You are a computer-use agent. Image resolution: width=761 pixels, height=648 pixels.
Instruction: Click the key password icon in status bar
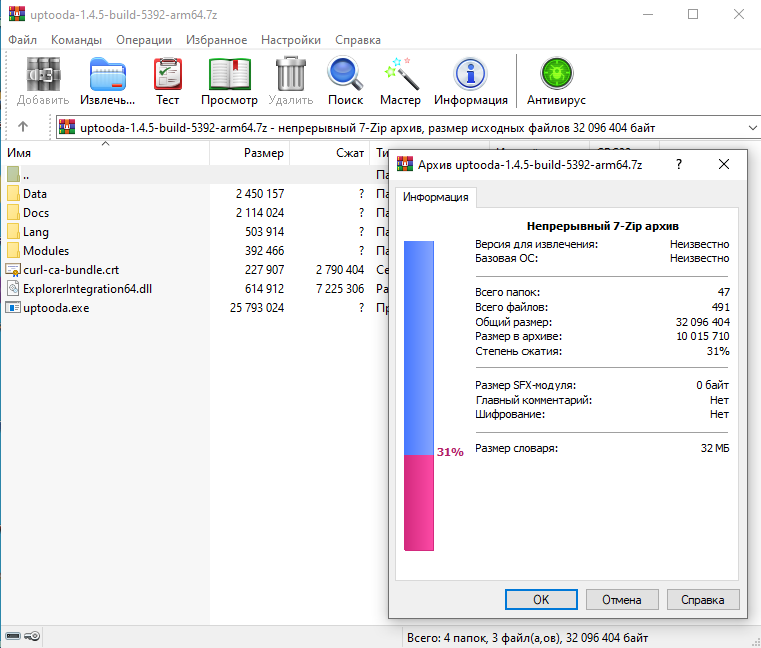tap(33, 636)
